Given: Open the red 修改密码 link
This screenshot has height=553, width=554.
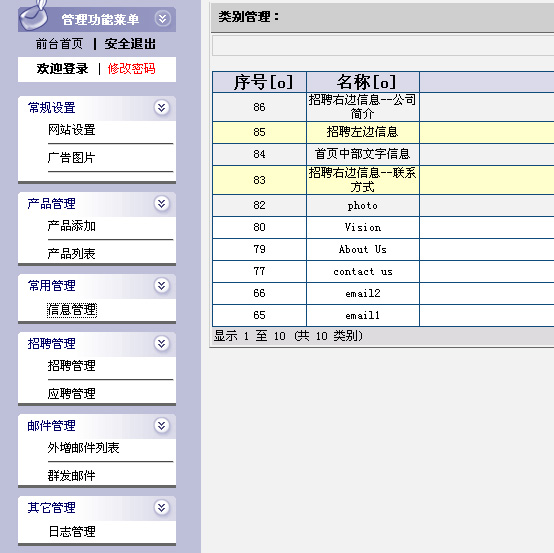Looking at the screenshot, I should point(131,69).
